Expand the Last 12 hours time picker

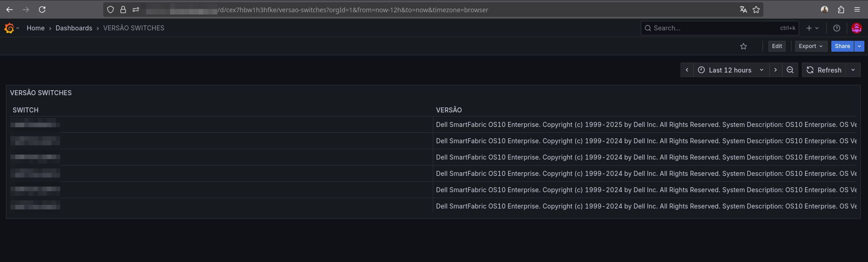click(730, 70)
